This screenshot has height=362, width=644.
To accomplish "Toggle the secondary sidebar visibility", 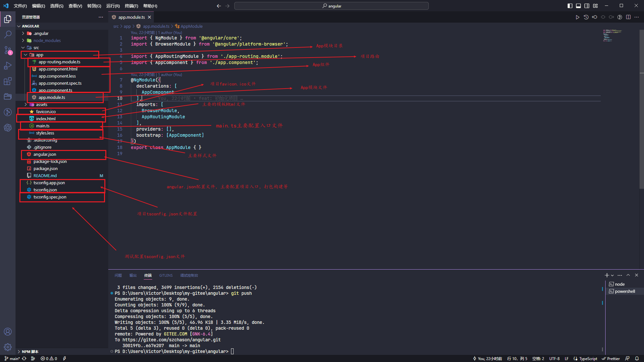I will tap(587, 6).
